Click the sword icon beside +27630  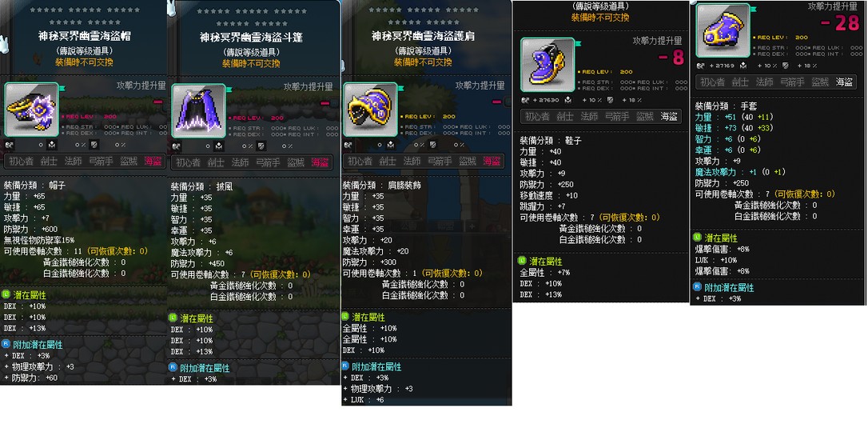click(524, 100)
